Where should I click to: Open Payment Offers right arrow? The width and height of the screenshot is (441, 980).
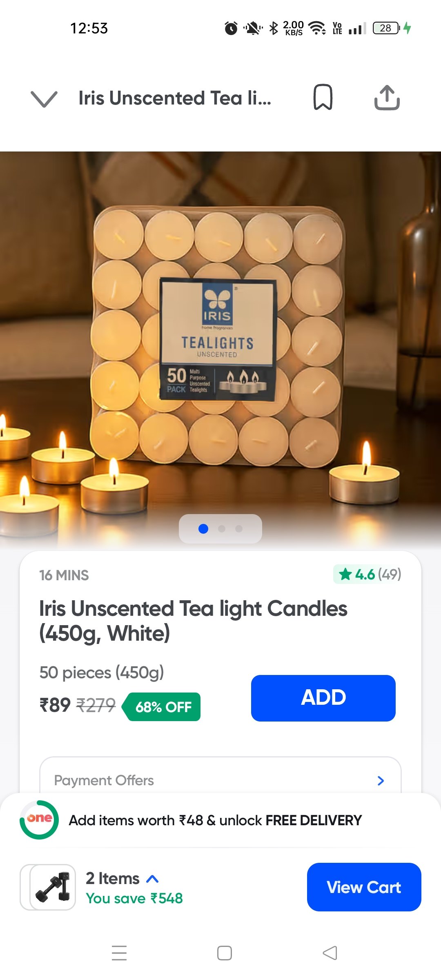(x=381, y=781)
